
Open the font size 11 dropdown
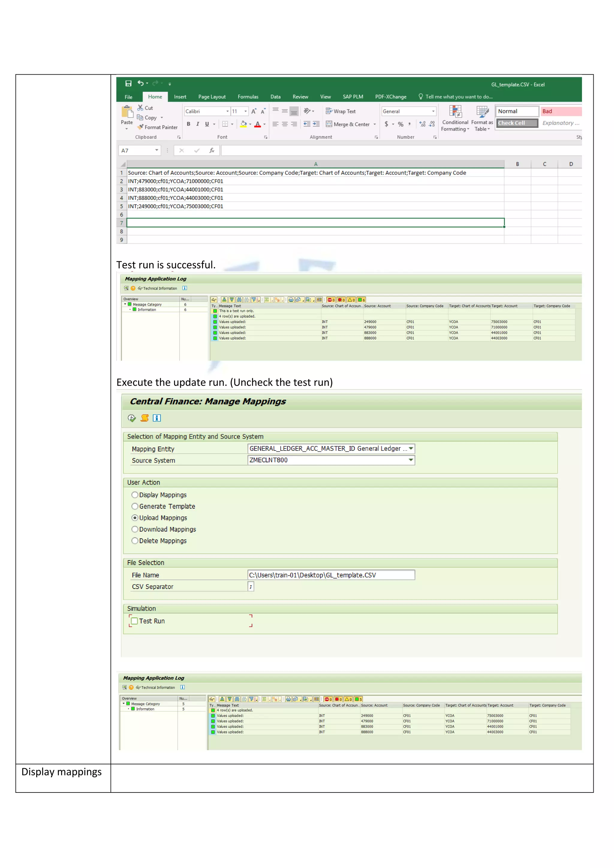click(246, 111)
